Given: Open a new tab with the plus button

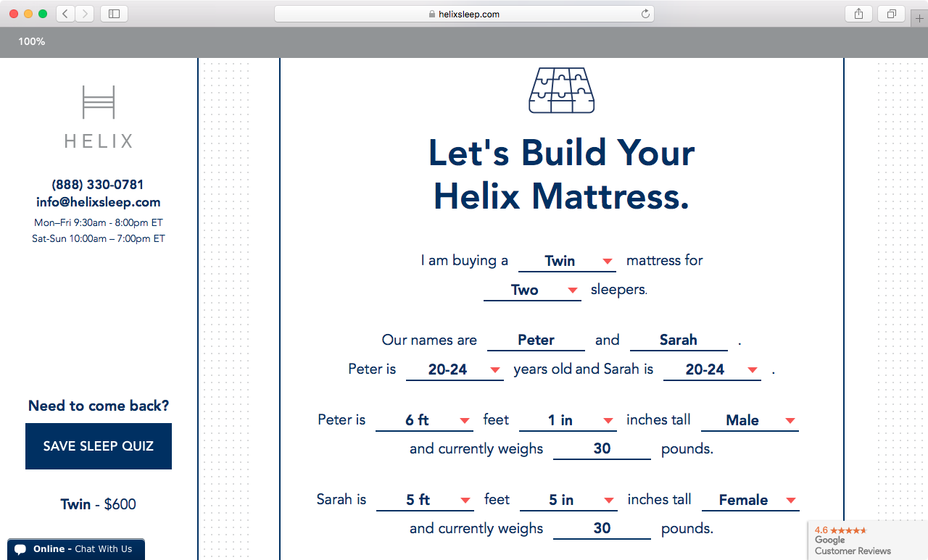Looking at the screenshot, I should tap(919, 19).
